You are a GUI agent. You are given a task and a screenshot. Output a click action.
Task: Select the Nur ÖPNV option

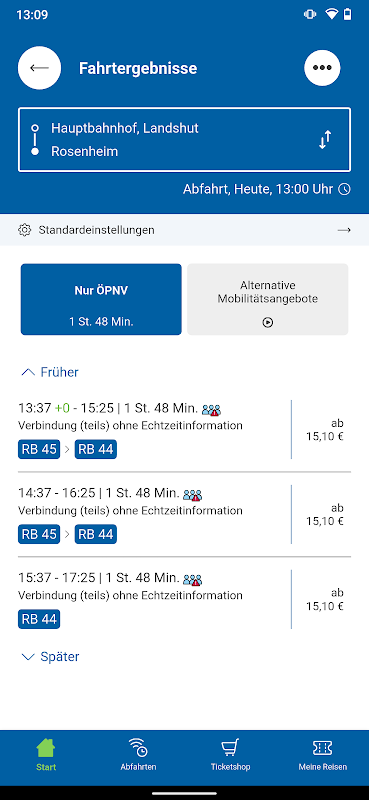tap(101, 299)
